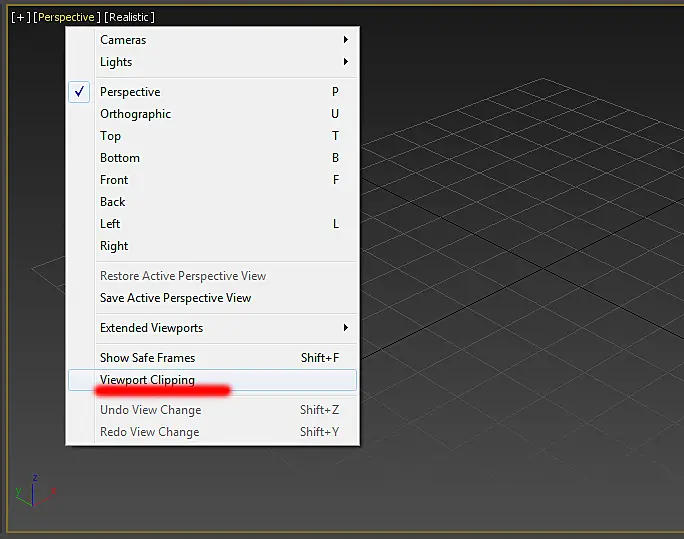
Task: Select Front view option
Action: (212, 180)
